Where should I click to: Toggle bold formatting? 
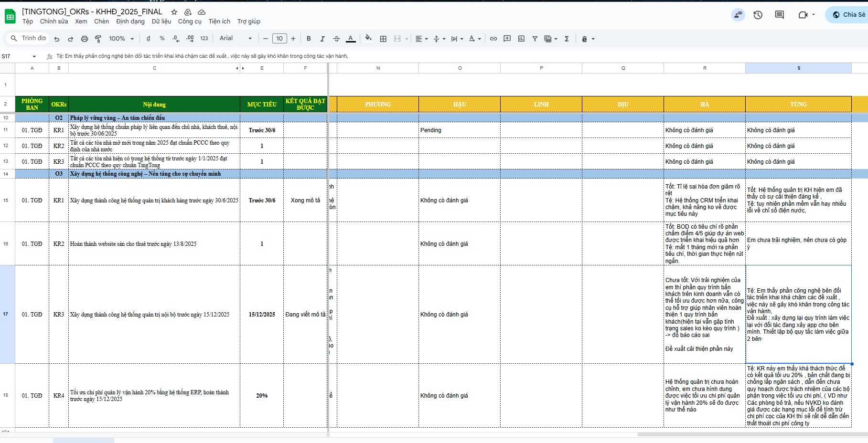[309, 39]
